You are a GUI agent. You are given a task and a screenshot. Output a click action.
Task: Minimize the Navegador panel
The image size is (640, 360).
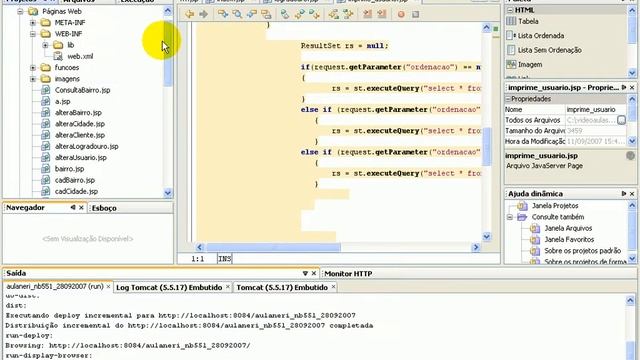pos(73,207)
